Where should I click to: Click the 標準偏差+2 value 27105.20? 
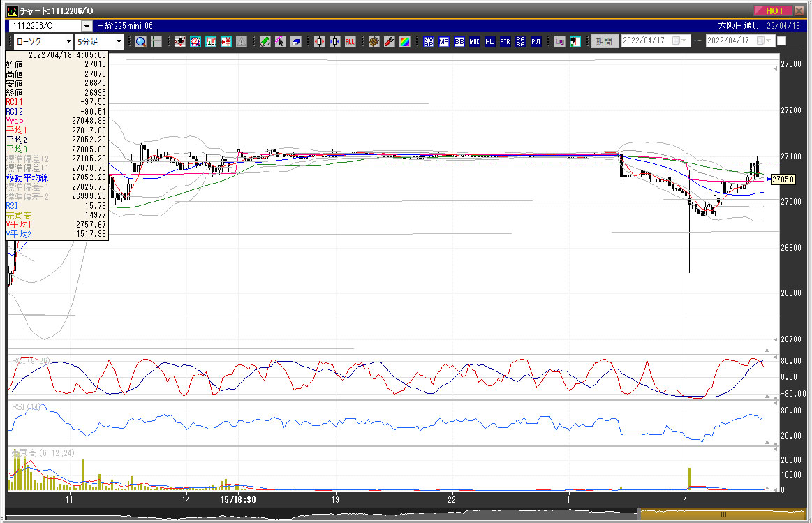coord(89,159)
